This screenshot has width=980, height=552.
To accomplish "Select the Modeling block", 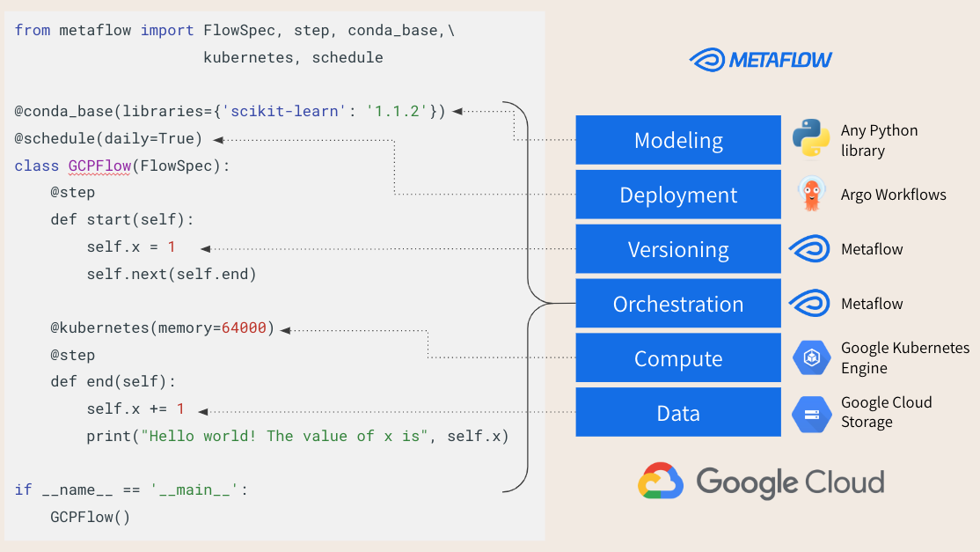I will pyautogui.click(x=678, y=140).
